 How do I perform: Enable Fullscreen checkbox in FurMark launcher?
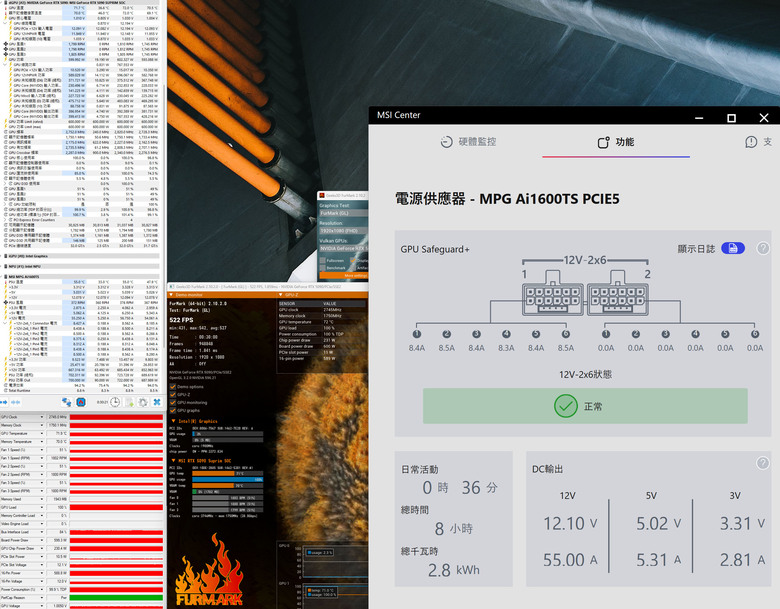[x=323, y=260]
